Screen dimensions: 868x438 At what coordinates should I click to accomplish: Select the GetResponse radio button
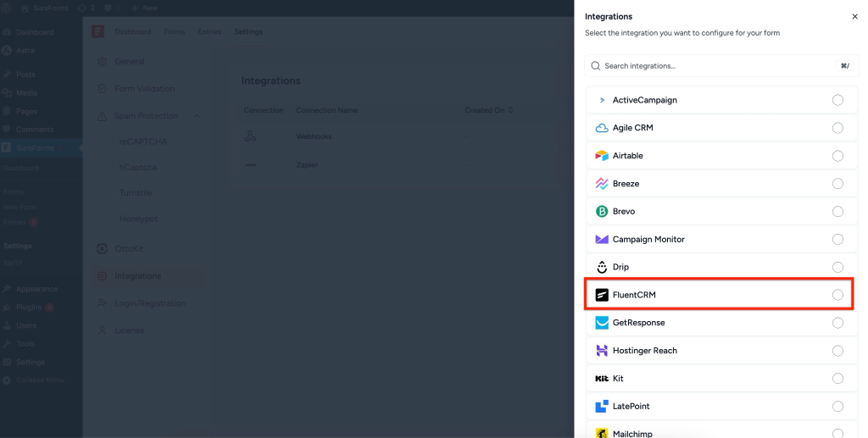(x=837, y=323)
